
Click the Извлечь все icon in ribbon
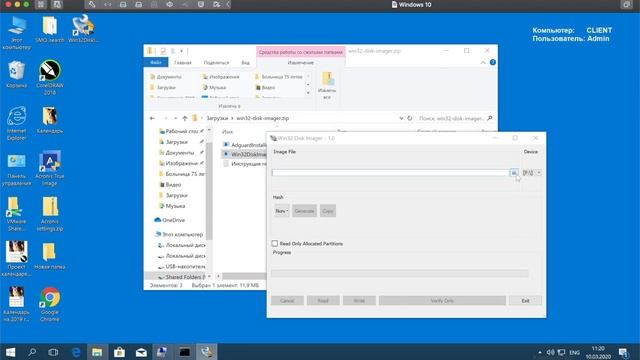pyautogui.click(x=327, y=86)
